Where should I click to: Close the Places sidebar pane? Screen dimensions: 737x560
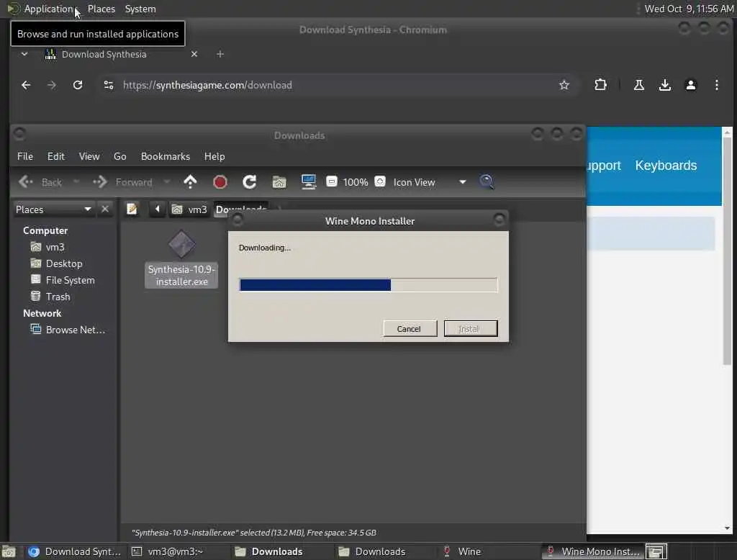(x=105, y=209)
